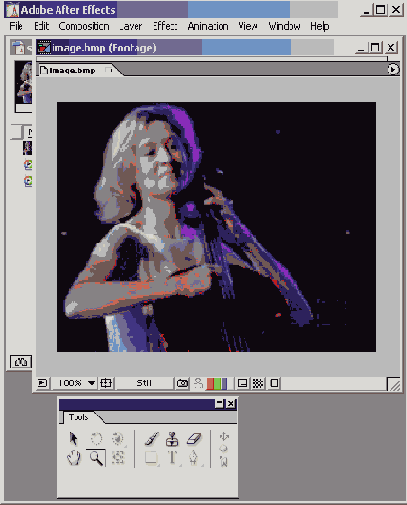Click the find binoculars button in Project
Screen dimensions: 407x505
point(21,362)
